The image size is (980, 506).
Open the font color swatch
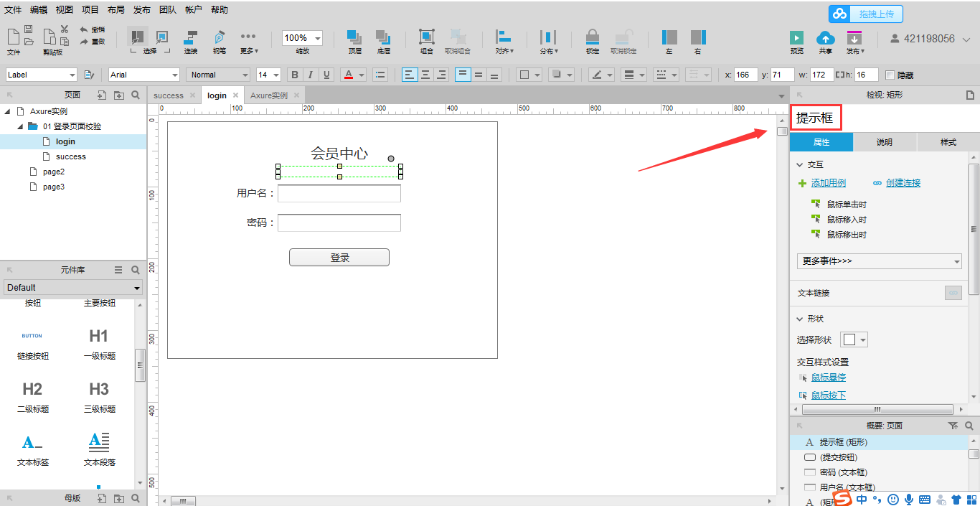tap(347, 75)
